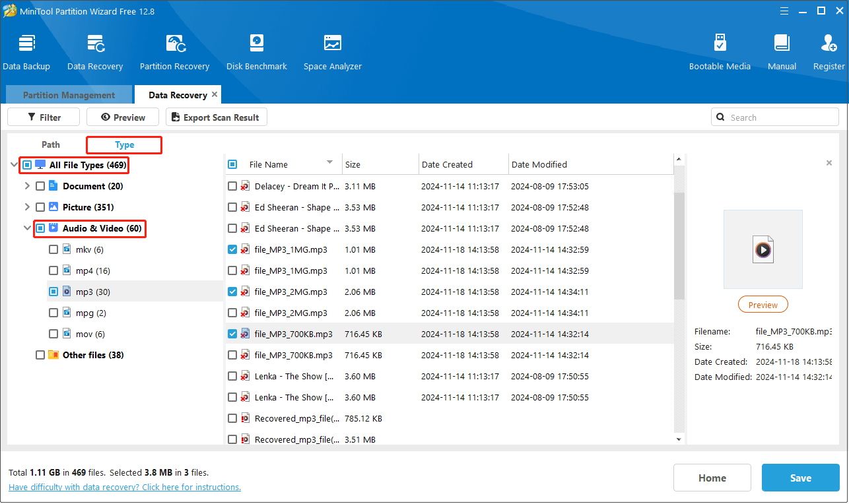Viewport: 849px width, 504px height.
Task: Return to the Home screen
Action: 712,478
